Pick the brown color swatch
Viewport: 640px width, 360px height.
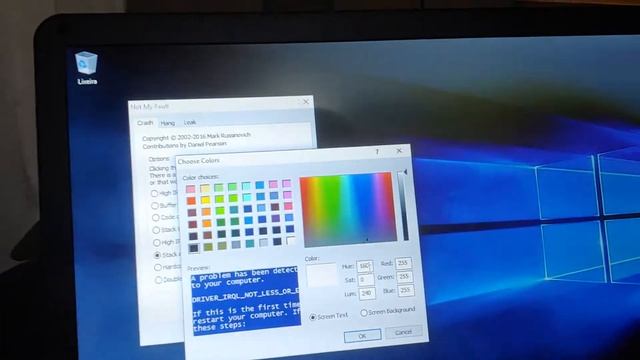click(207, 235)
